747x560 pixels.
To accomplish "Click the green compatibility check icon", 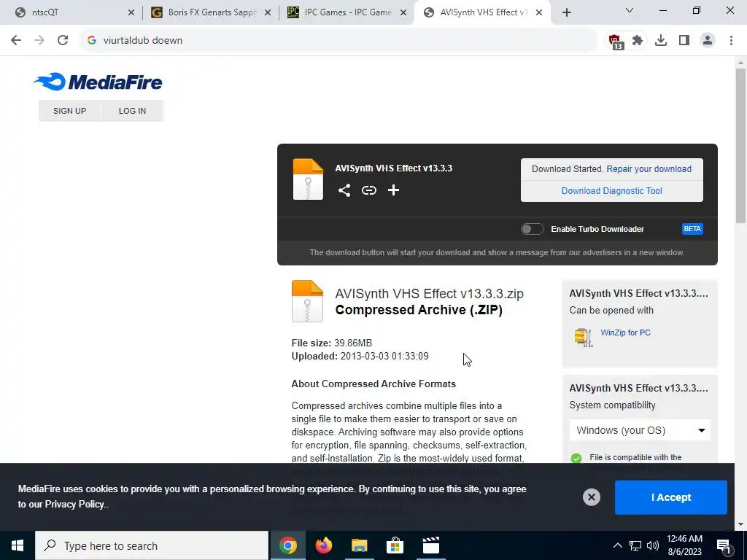I will click(x=576, y=458).
